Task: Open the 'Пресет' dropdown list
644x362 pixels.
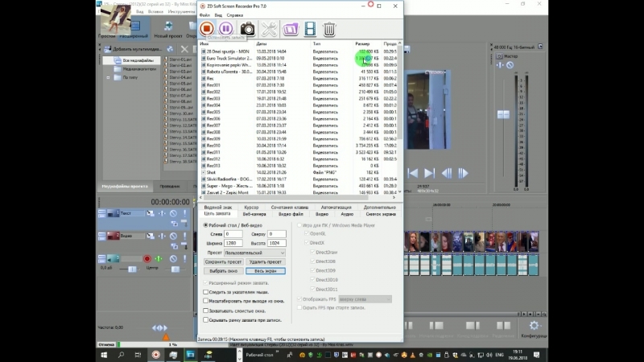Action: pyautogui.click(x=254, y=253)
